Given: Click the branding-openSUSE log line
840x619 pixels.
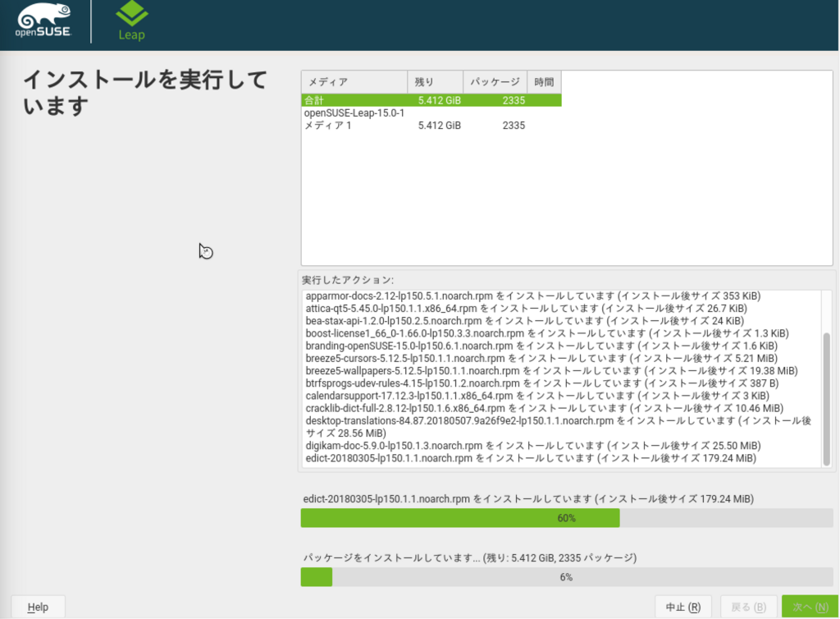Looking at the screenshot, I should pyautogui.click(x=541, y=346).
